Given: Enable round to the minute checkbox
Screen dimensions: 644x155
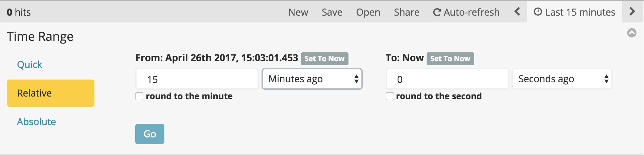Looking at the screenshot, I should (x=139, y=96).
